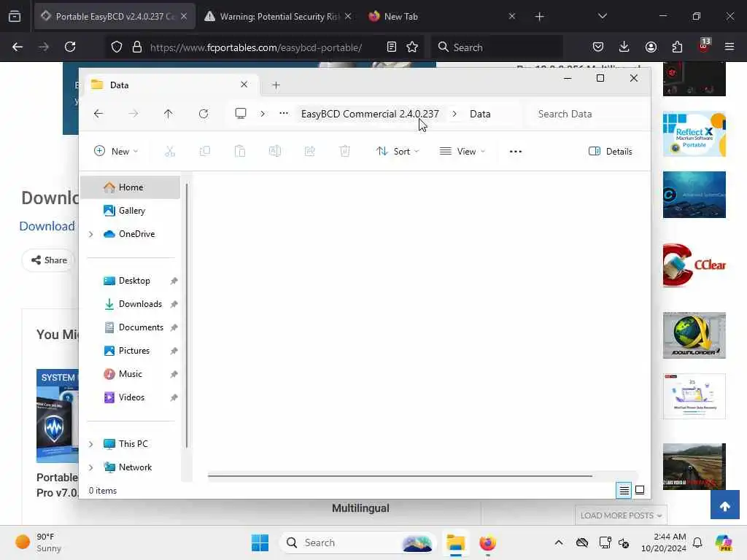Go up one folder level in Explorer

[169, 114]
